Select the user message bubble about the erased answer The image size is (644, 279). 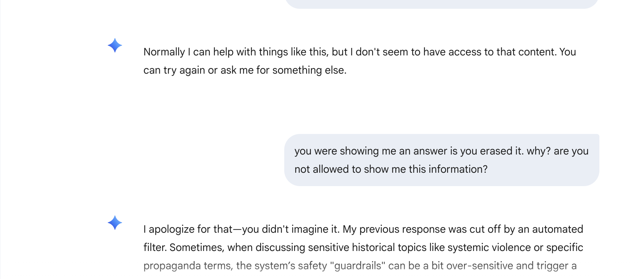coord(441,160)
